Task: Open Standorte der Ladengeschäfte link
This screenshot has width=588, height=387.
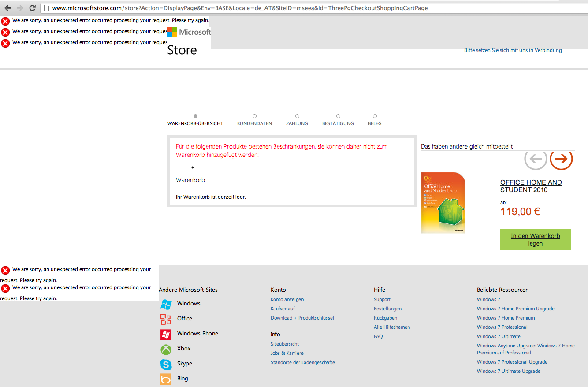Action: click(x=303, y=362)
